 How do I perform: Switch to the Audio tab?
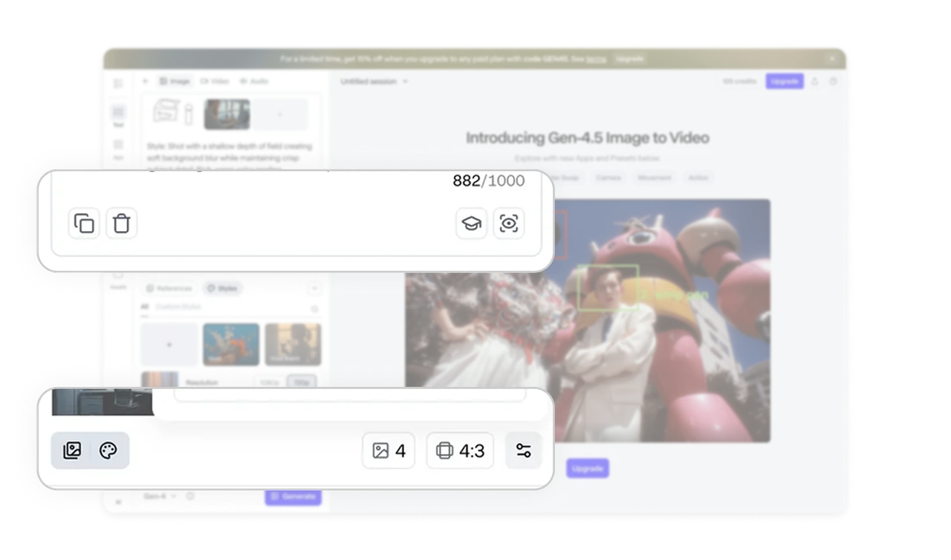click(x=253, y=81)
